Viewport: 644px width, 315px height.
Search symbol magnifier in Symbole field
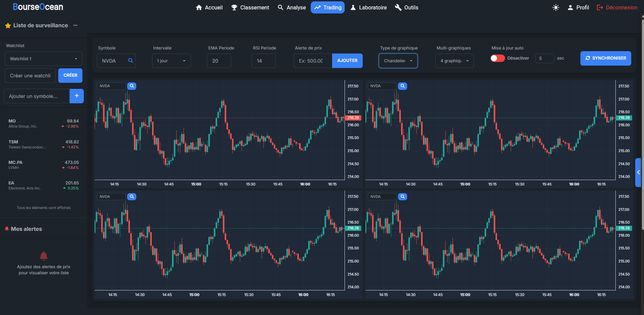[x=131, y=61]
